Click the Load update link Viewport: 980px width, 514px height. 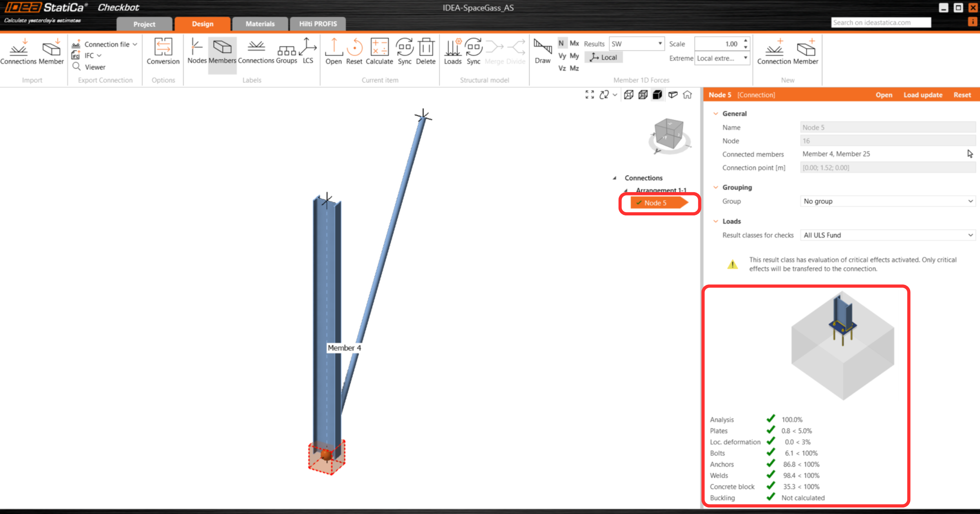click(923, 95)
